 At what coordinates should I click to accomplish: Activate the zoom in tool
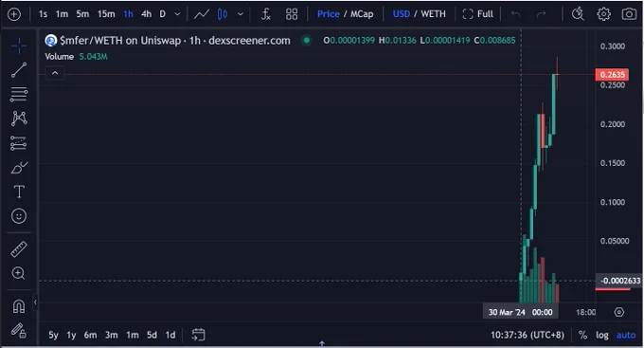pyautogui.click(x=19, y=273)
